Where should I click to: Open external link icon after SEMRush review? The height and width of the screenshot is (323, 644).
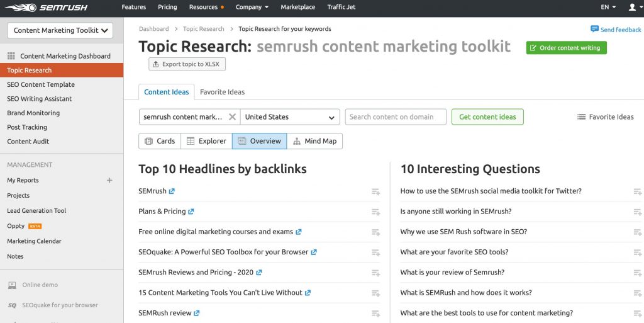[197, 313]
